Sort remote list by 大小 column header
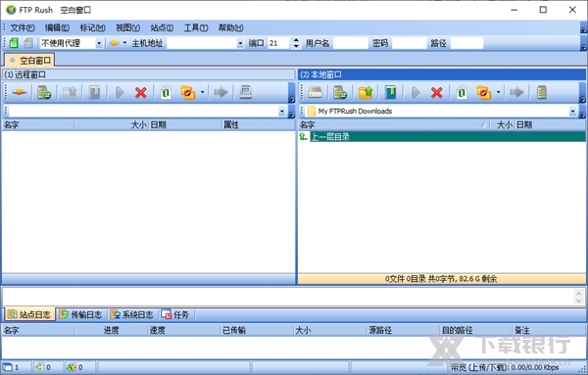This screenshot has height=375, width=588. [112, 124]
